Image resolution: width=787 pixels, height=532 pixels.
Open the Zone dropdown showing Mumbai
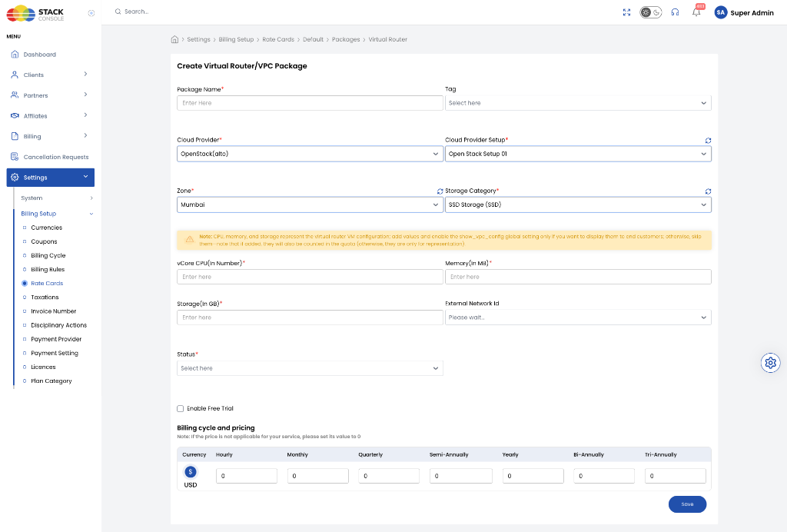click(310, 204)
